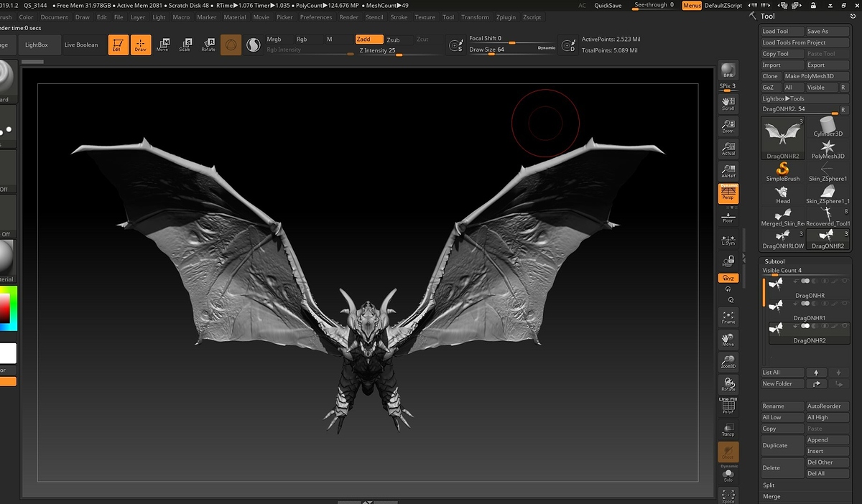Viewport: 862px width, 504px height.
Task: Toggle visibility eye of DragONHR subtool
Action: [845, 281]
